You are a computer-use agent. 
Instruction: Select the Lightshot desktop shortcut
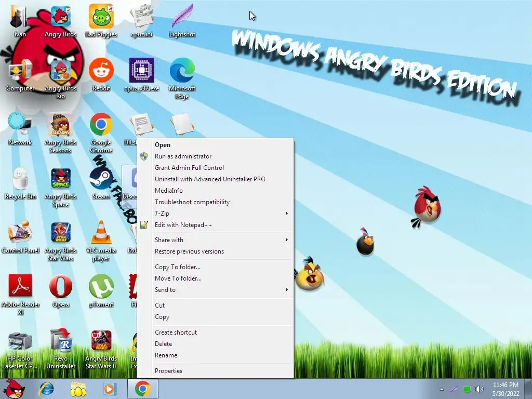[182, 21]
